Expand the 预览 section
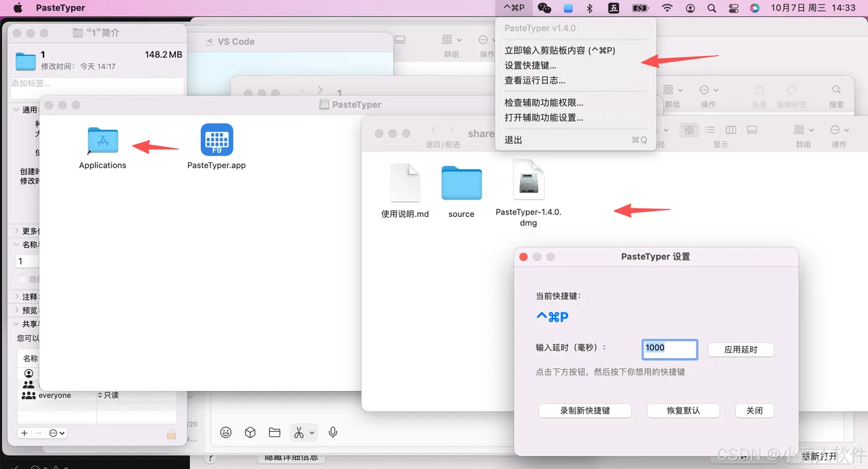868x469 pixels. pyautogui.click(x=16, y=310)
